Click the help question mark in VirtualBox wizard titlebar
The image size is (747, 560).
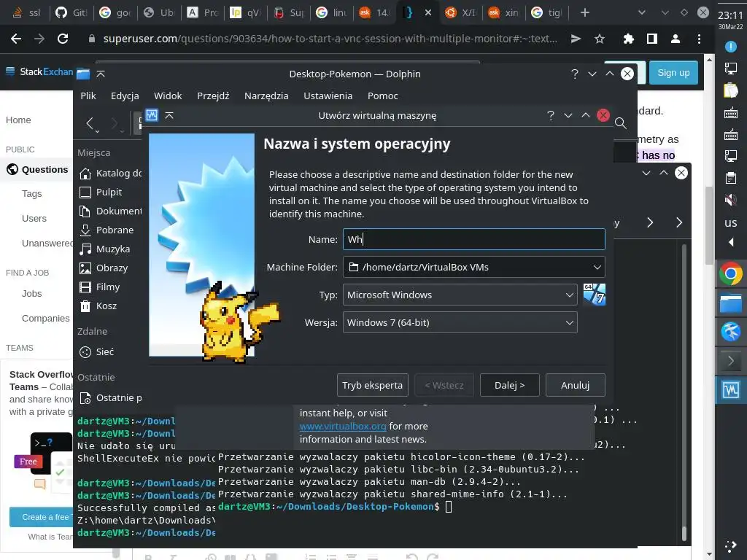(551, 115)
